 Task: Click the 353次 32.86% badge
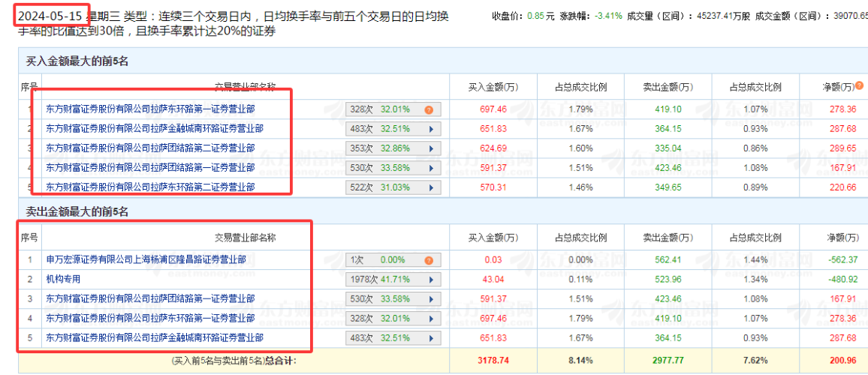(x=393, y=148)
